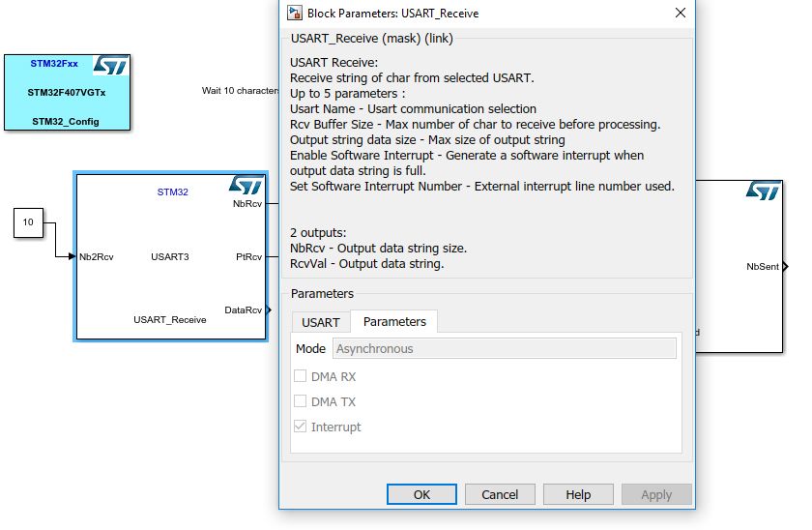Click ST logo on USART_Receive block

point(246,185)
